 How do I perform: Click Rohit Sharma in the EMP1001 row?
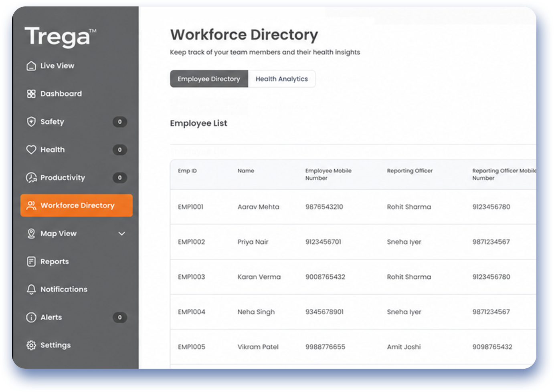[409, 207]
